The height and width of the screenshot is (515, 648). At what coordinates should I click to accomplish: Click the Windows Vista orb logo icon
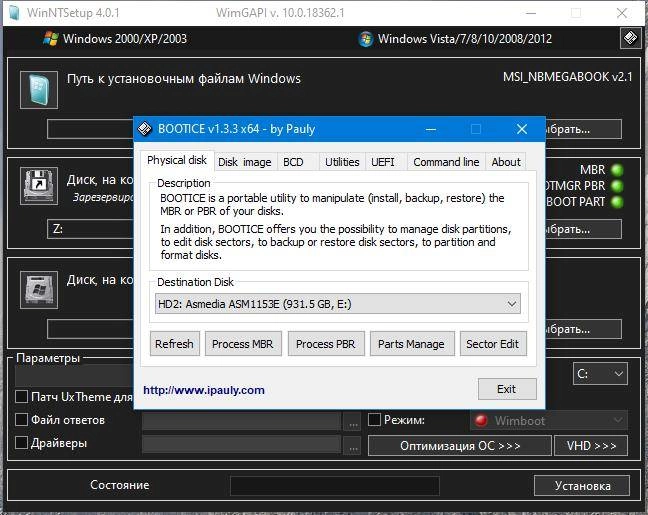tap(366, 39)
